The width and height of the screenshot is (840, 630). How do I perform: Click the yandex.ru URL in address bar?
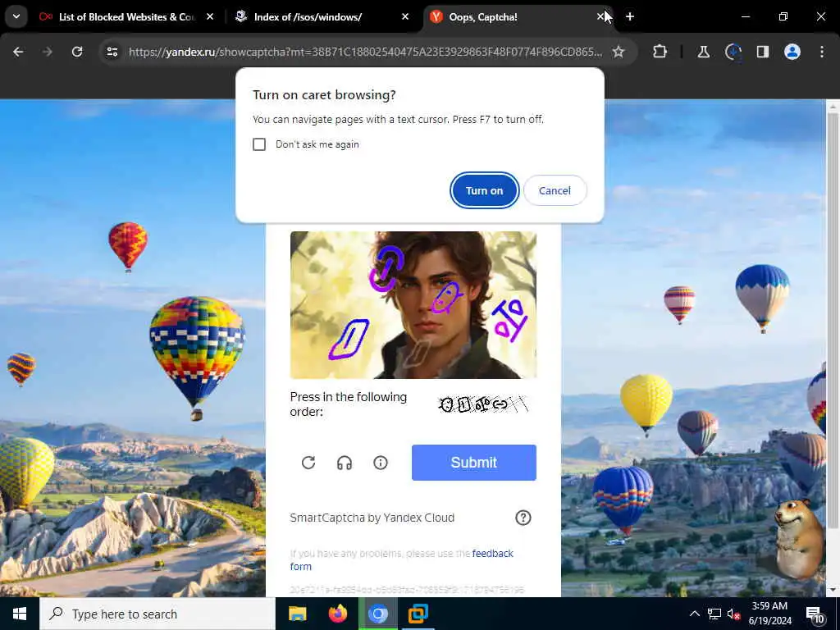(365, 52)
